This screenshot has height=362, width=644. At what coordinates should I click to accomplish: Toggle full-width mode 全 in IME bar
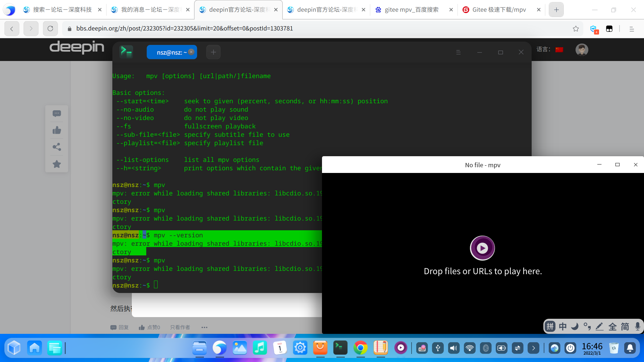[x=612, y=326]
